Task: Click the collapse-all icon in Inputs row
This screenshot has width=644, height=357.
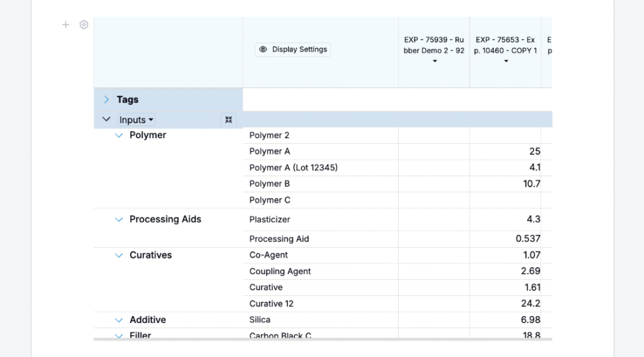Action: pos(229,119)
